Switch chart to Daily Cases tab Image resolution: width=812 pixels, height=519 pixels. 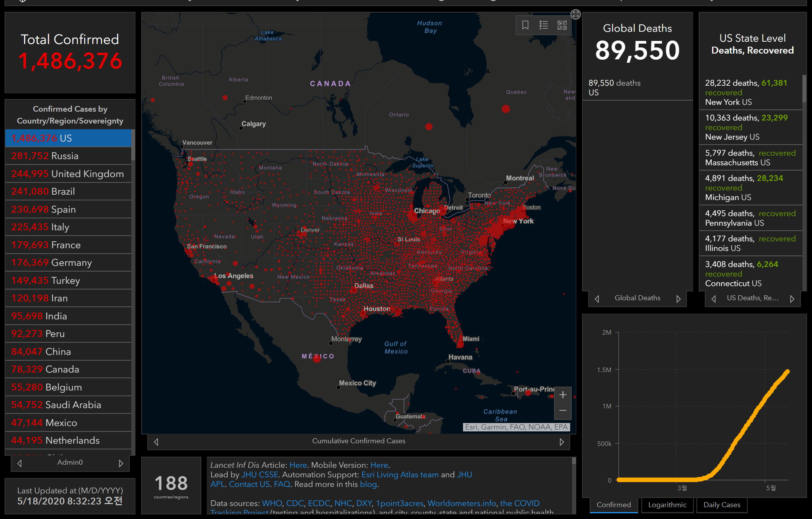tap(722, 505)
